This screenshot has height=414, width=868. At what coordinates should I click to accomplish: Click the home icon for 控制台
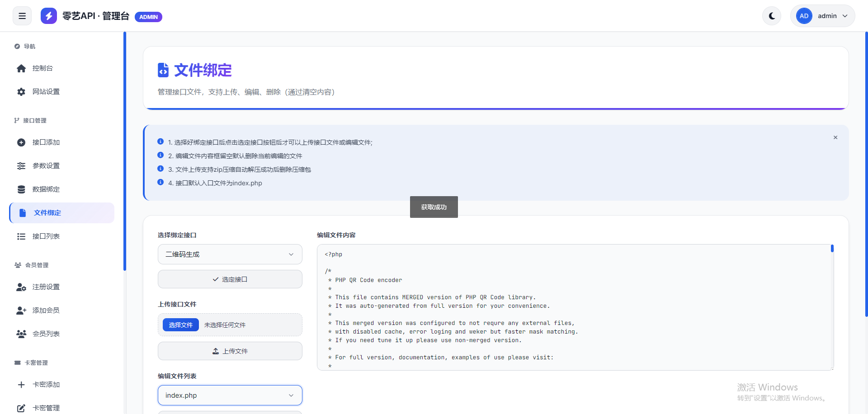click(21, 68)
